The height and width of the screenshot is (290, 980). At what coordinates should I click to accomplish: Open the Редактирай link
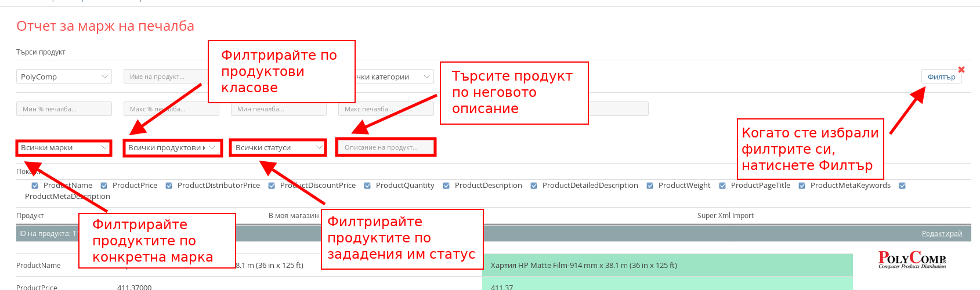coord(942,234)
